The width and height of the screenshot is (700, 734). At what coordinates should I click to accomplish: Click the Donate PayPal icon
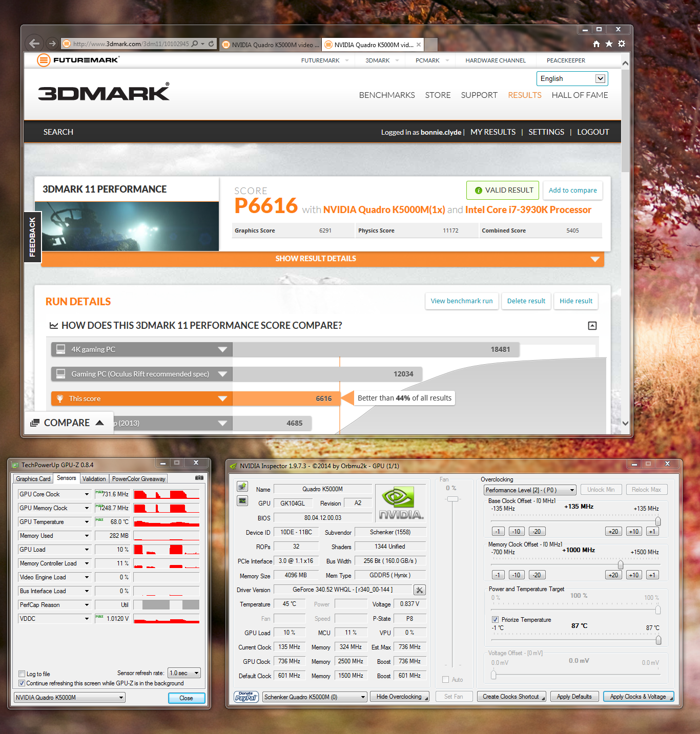(246, 697)
